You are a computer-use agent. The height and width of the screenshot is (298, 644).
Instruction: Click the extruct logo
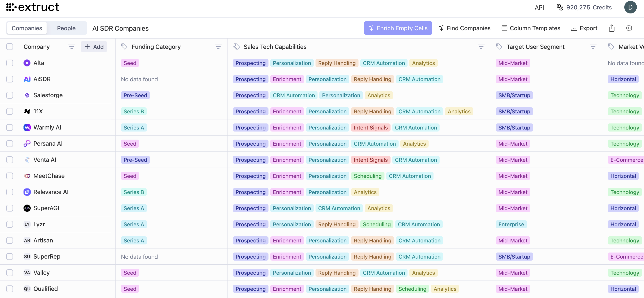pyautogui.click(x=32, y=7)
